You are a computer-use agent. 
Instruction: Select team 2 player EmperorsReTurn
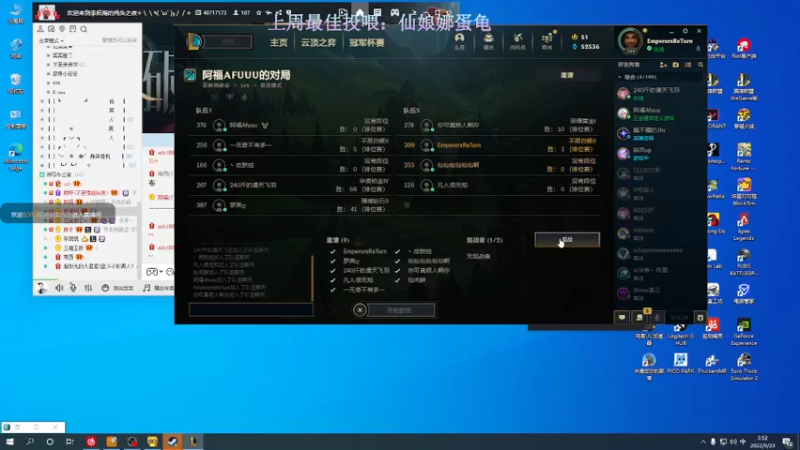click(499, 145)
